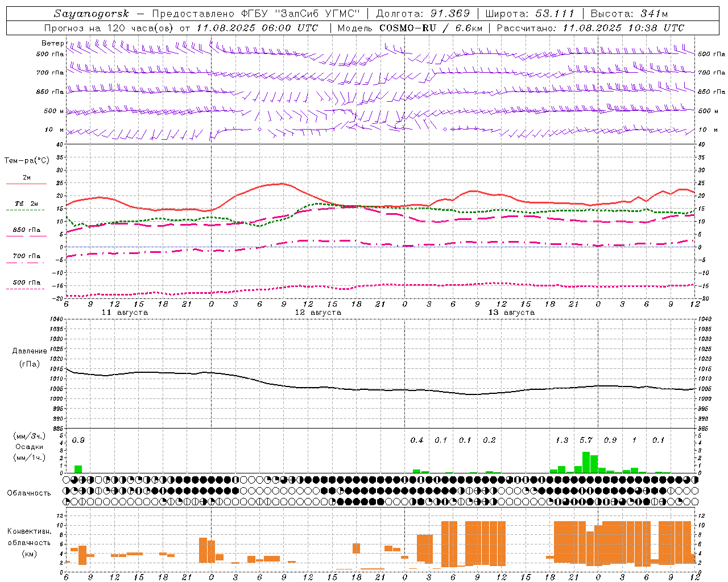
Task: Click the Давление pressure panel label
Action: point(30,351)
